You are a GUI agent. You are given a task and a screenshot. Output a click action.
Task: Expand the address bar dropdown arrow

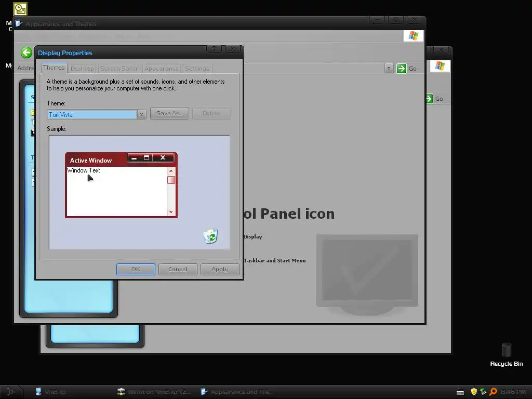click(x=389, y=69)
